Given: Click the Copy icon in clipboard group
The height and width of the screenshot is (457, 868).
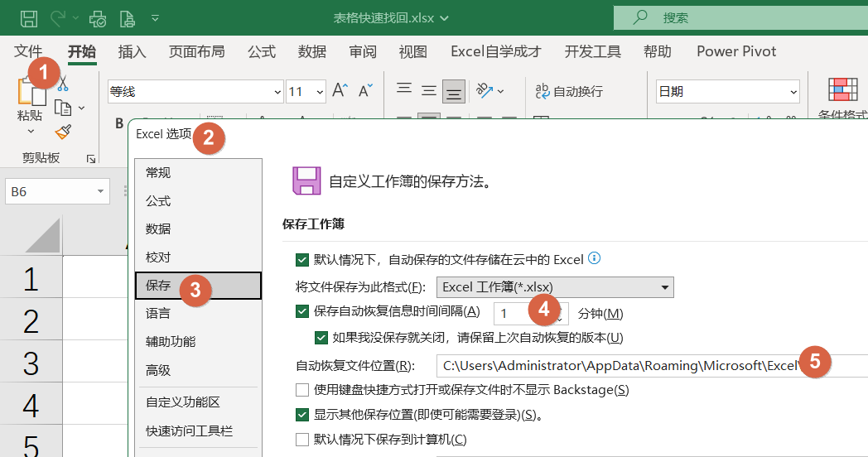Looking at the screenshot, I should (63, 108).
